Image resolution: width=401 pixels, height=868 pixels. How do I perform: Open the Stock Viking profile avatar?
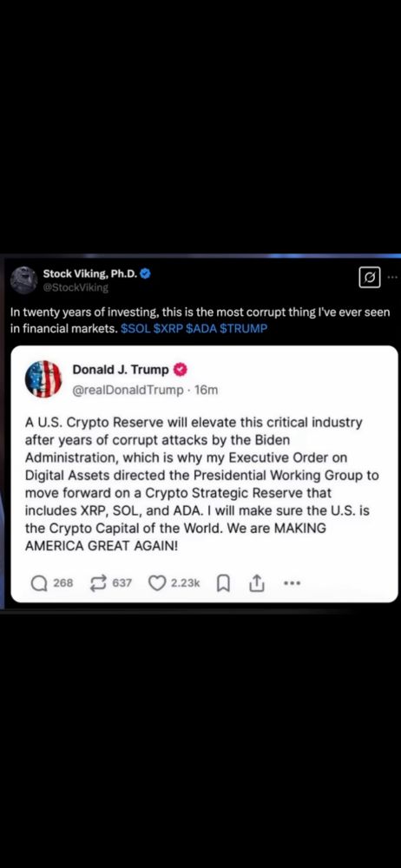point(23,280)
